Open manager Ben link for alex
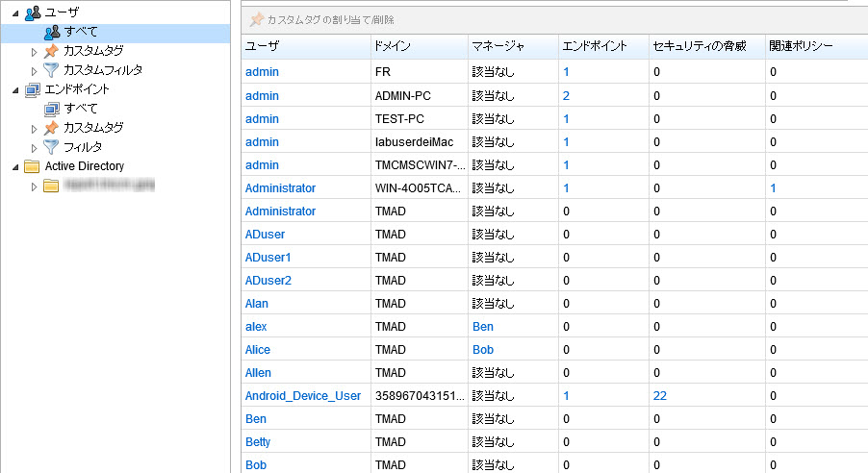Screen dimensions: 868x473 [x=483, y=327]
